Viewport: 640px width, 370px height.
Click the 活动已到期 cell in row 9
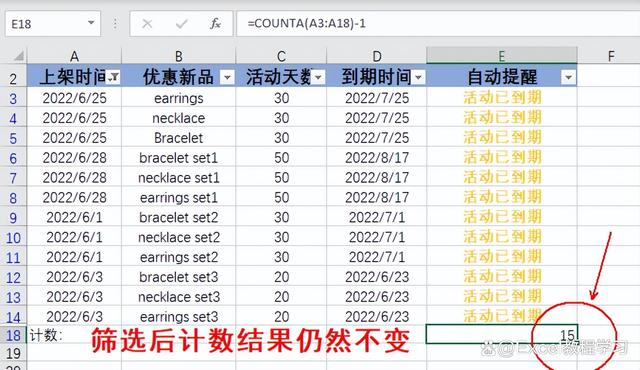pyautogui.click(x=502, y=217)
